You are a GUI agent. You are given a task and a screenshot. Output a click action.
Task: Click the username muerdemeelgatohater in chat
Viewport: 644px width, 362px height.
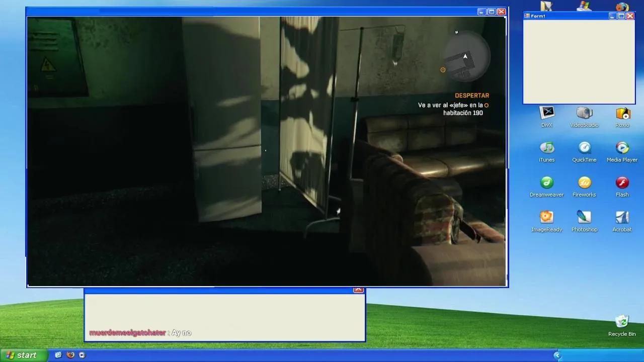coord(127,333)
